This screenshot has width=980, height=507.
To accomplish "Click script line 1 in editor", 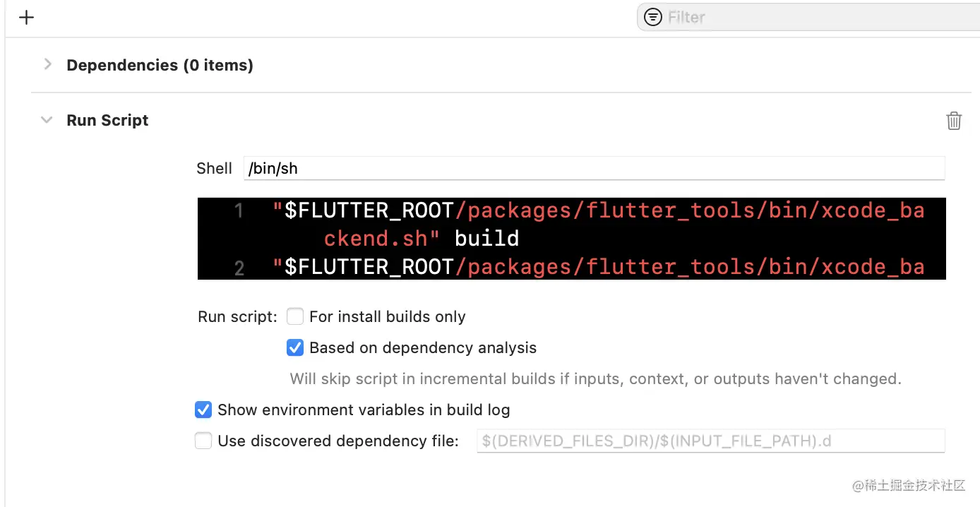I will [597, 210].
